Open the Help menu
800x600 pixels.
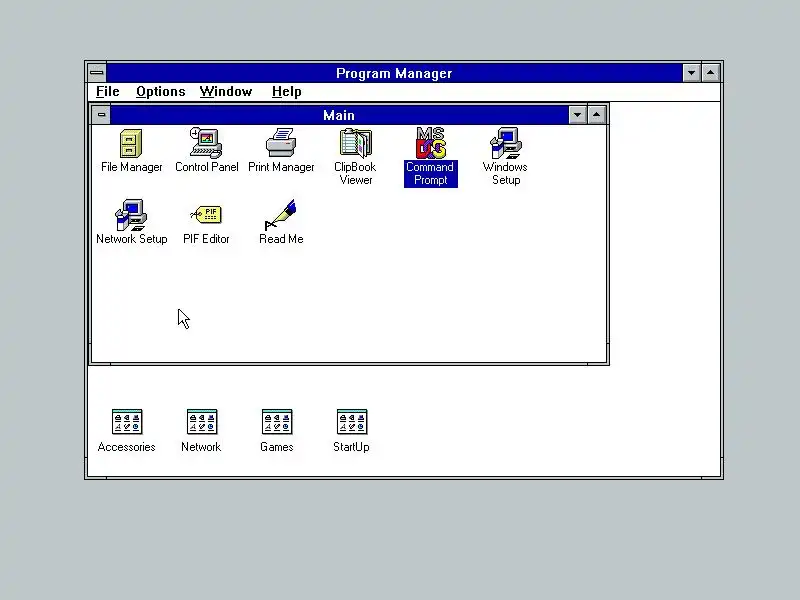tap(286, 91)
